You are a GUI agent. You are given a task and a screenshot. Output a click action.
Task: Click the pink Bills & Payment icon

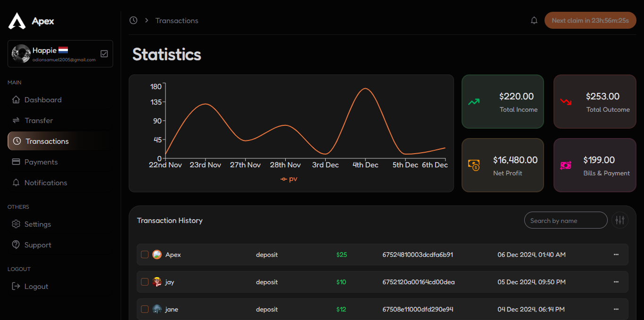(x=566, y=165)
